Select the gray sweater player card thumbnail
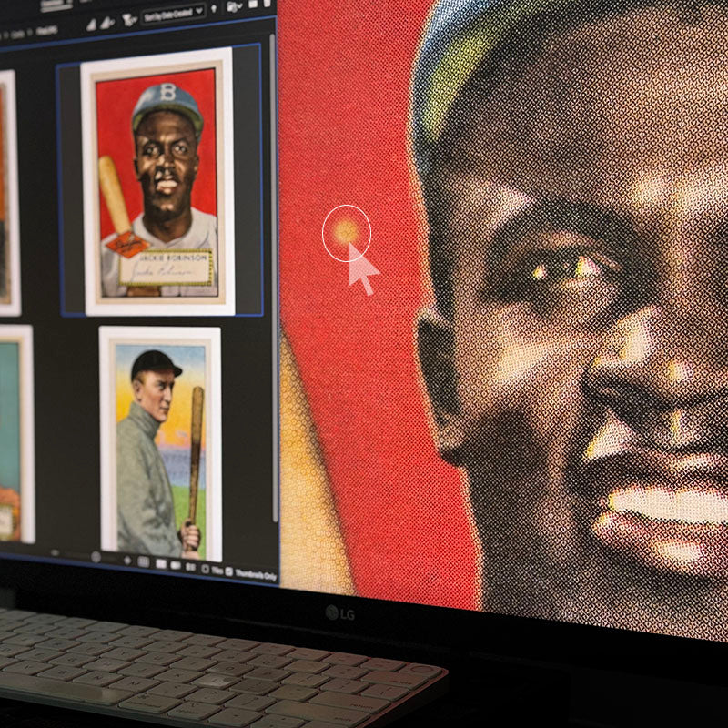Image resolution: width=728 pixels, height=728 pixels. point(161,442)
